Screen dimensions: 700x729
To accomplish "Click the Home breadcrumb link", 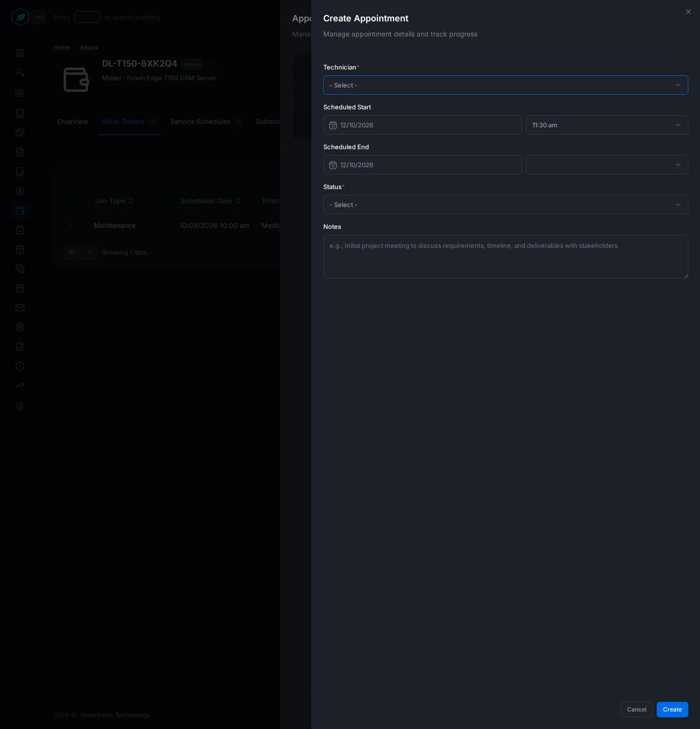I will pyautogui.click(x=62, y=48).
